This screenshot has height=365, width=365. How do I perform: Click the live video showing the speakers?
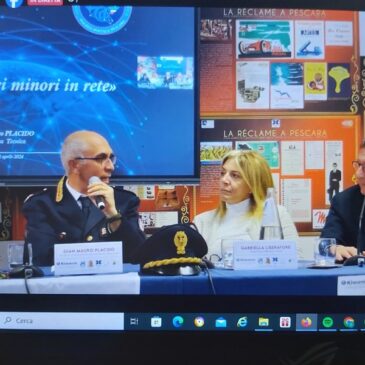(182, 151)
